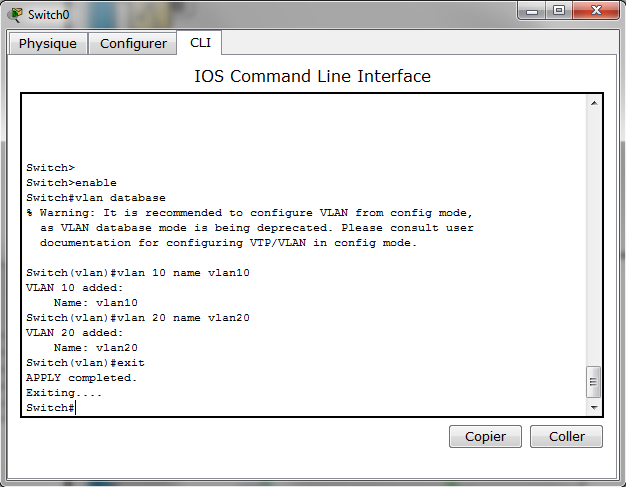The width and height of the screenshot is (626, 487).
Task: Click the 'vlan 20 name vlan20' command line
Action: click(138, 318)
